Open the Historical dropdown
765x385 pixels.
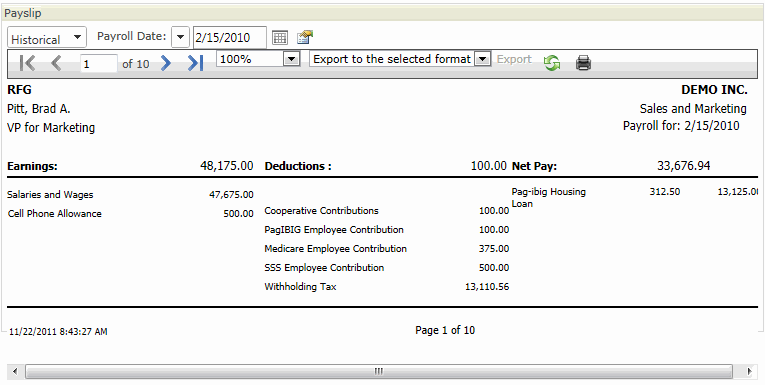pyautogui.click(x=47, y=38)
